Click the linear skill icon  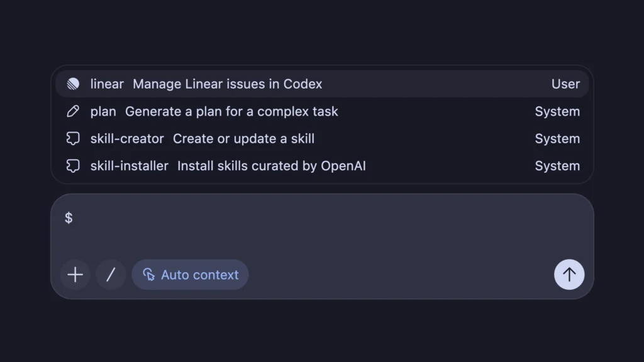point(72,84)
